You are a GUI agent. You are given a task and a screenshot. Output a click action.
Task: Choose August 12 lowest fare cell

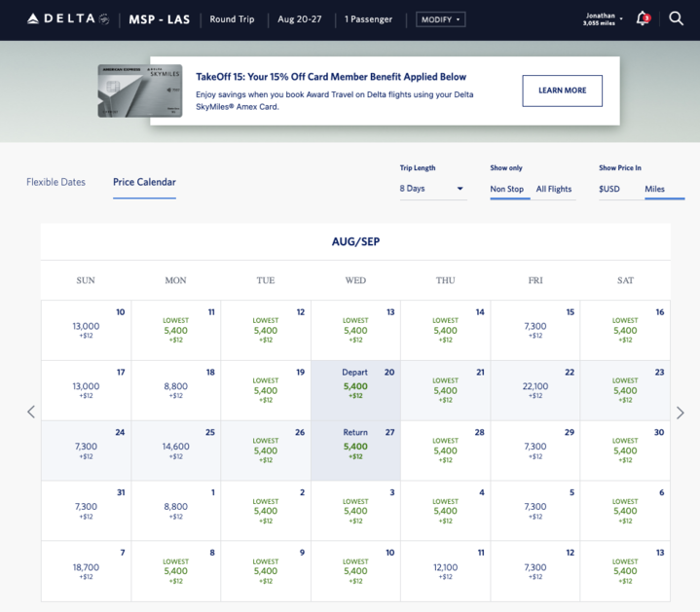(x=266, y=330)
